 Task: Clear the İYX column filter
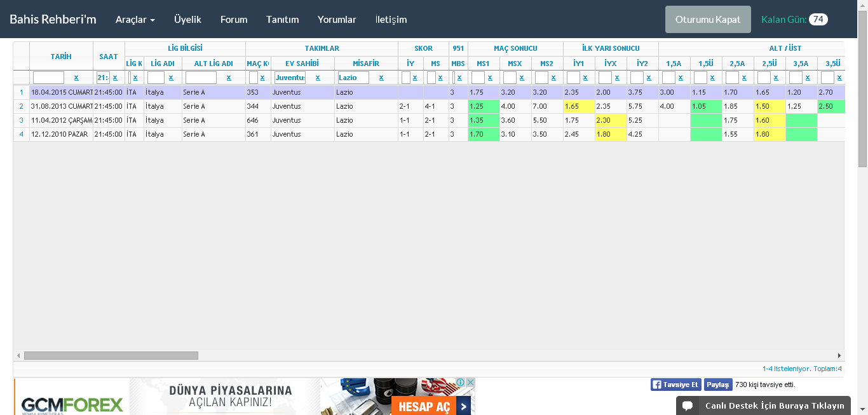617,78
